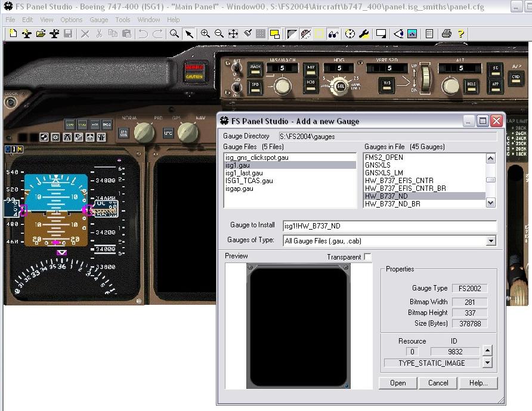
Task: Click the Redo arrow toolbar icon
Action: [158, 33]
